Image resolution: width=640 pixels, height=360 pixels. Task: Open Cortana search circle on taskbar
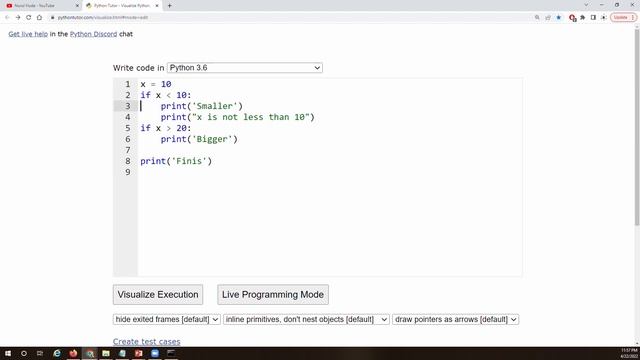(24, 353)
